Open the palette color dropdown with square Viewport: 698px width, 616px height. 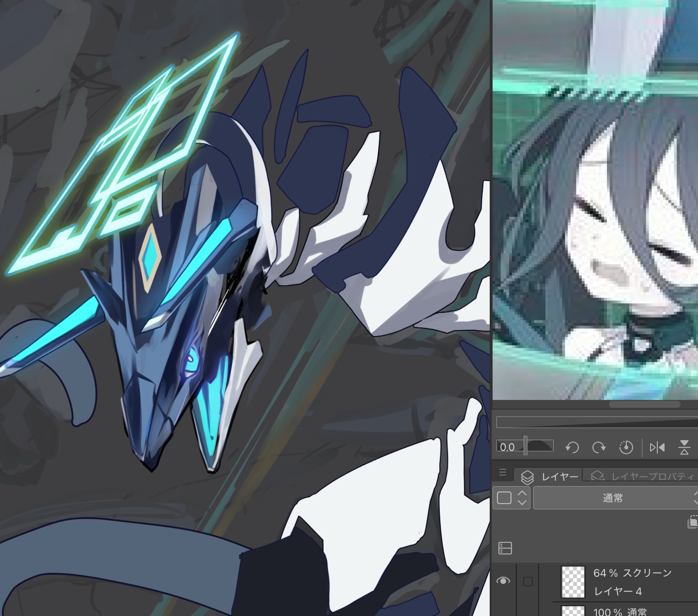pos(511,498)
